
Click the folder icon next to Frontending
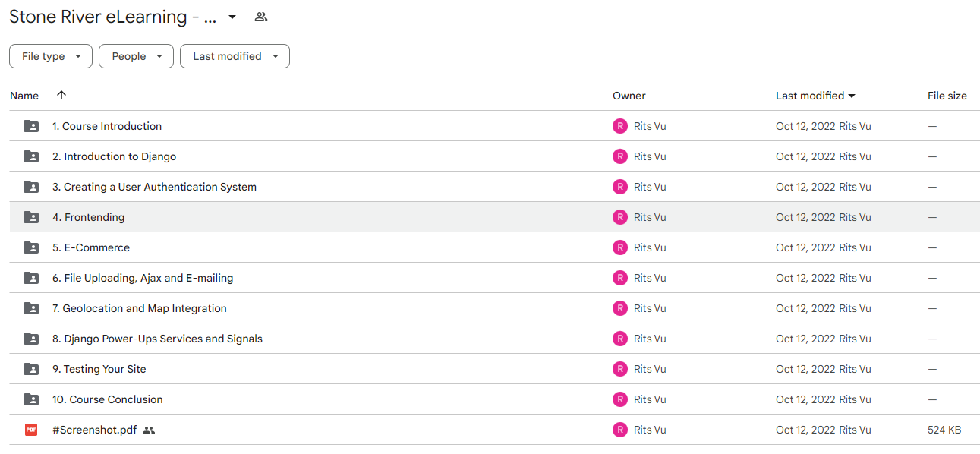[x=31, y=217]
